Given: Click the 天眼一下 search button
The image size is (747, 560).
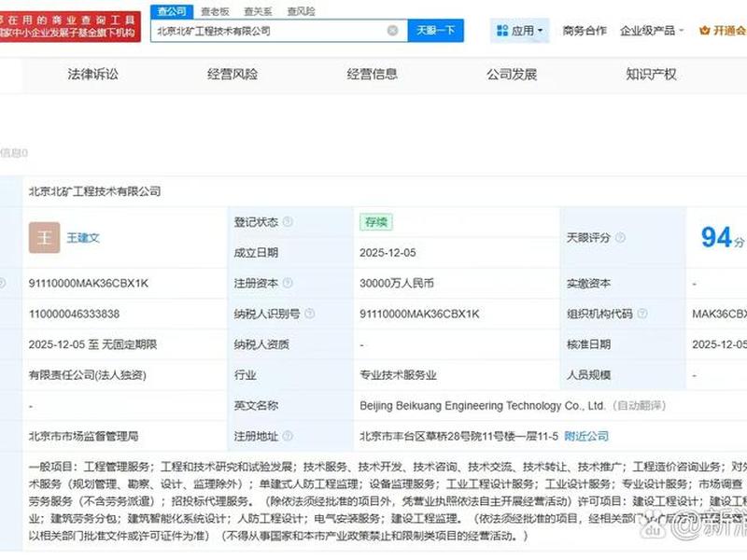Looking at the screenshot, I should point(436,31).
